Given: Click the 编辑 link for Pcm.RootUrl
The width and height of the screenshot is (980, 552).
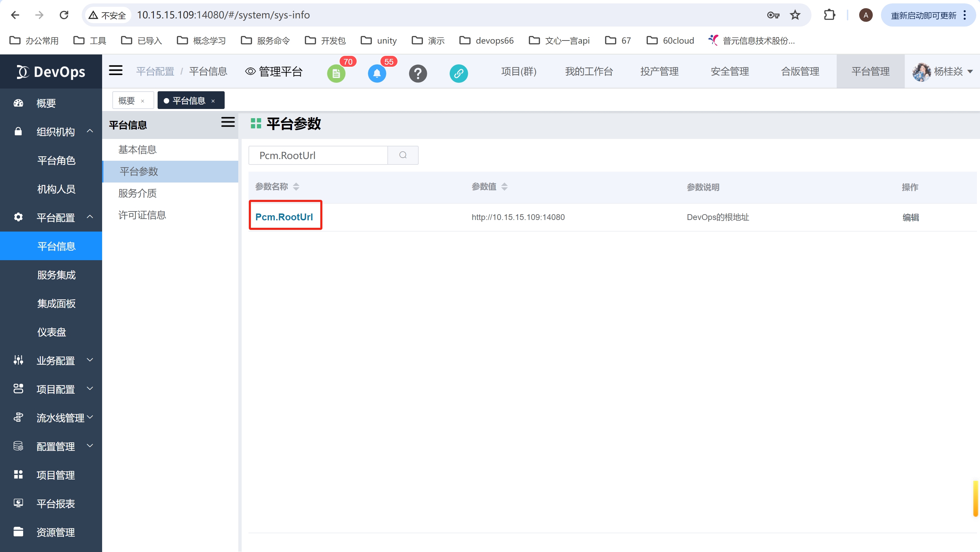Looking at the screenshot, I should [x=910, y=217].
